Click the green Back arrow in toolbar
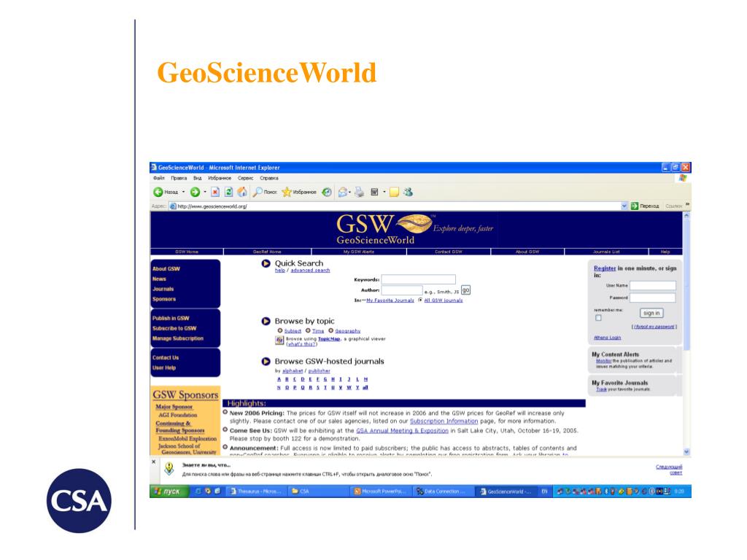 pyautogui.click(x=158, y=192)
